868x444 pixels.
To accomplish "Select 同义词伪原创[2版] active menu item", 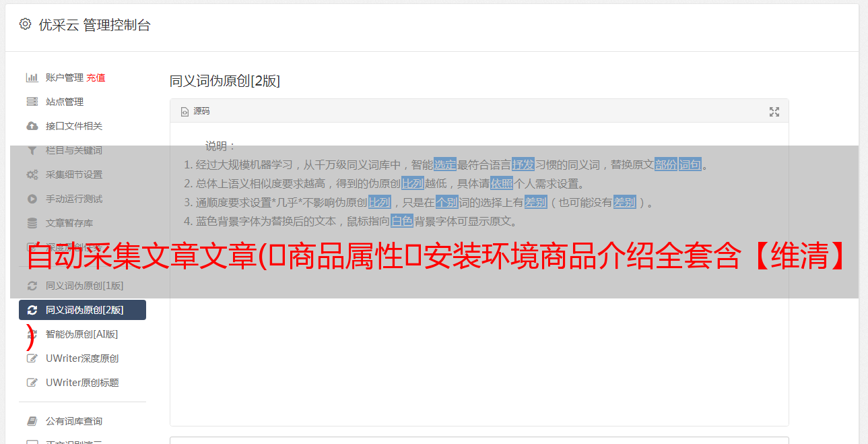I will (x=82, y=310).
